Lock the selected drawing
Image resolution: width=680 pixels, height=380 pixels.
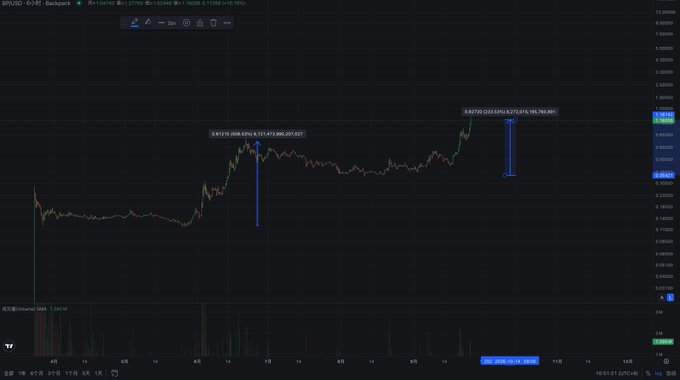click(x=200, y=23)
